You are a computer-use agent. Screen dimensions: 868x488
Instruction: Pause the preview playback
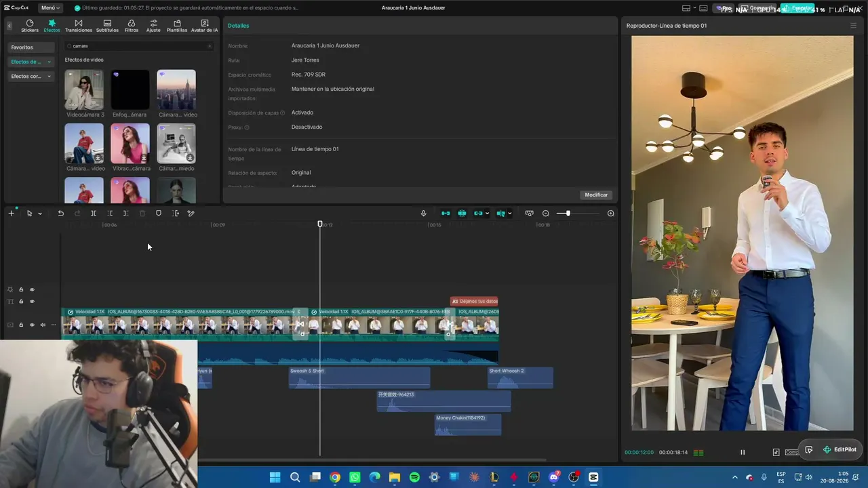[743, 452]
